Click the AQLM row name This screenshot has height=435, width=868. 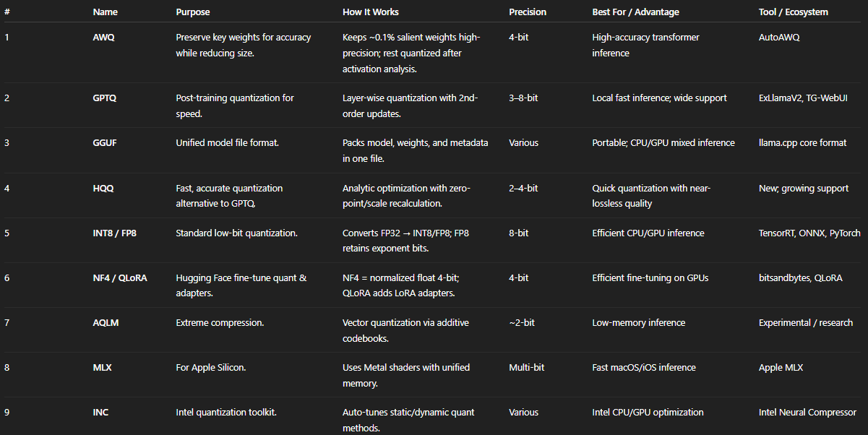(x=106, y=323)
